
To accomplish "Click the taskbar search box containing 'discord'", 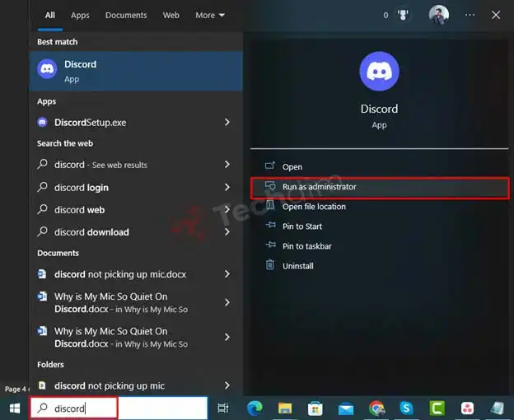I will [x=119, y=408].
